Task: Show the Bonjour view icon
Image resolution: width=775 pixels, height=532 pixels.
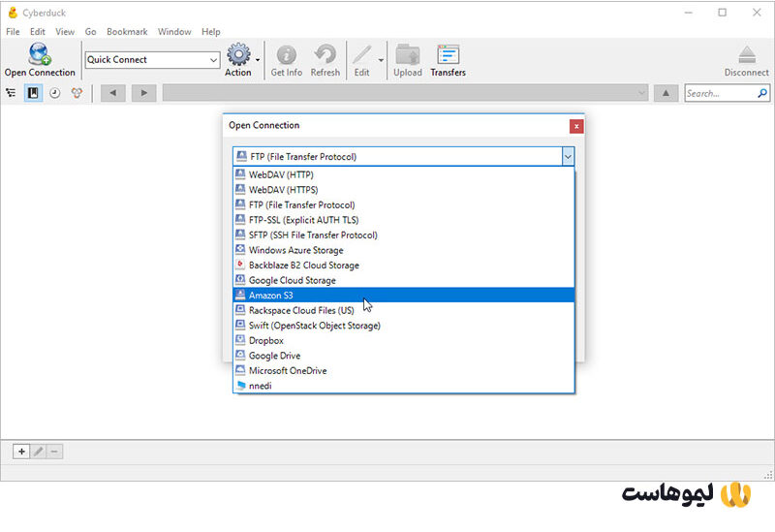Action: click(77, 93)
